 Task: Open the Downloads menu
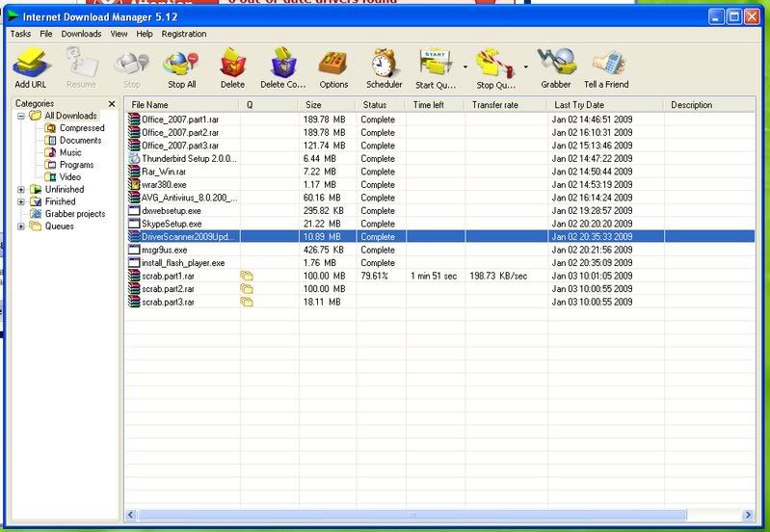click(81, 34)
